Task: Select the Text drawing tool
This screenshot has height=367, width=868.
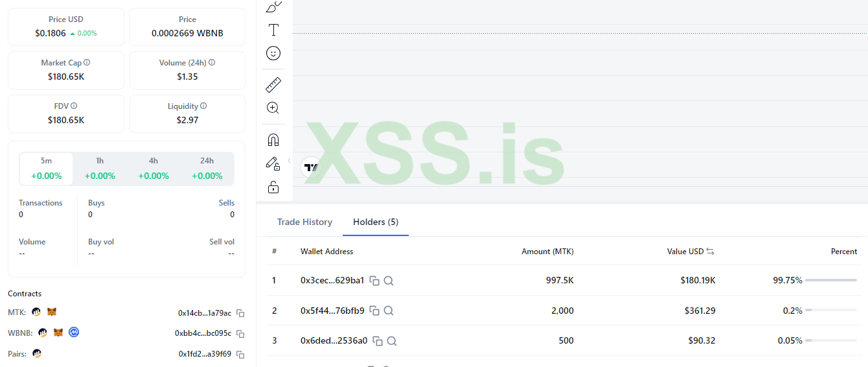Action: tap(273, 30)
